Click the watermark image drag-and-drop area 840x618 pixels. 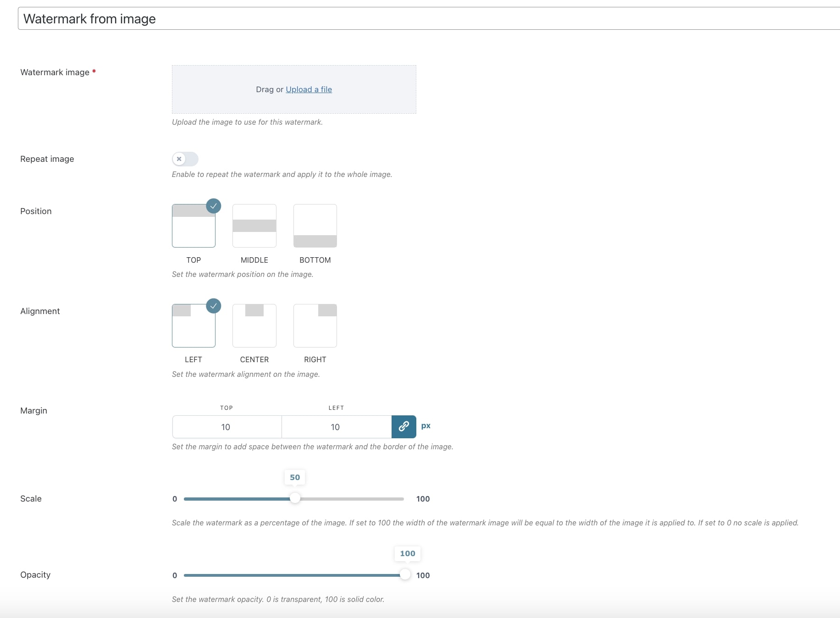pos(294,89)
